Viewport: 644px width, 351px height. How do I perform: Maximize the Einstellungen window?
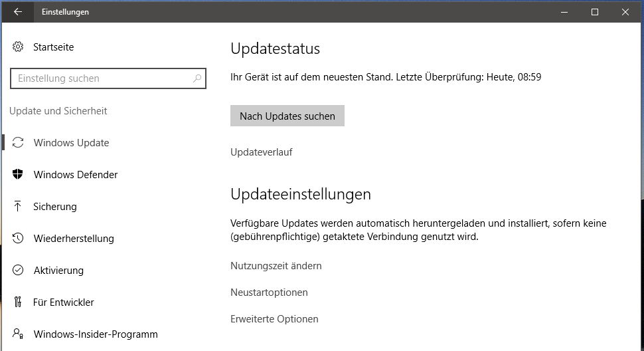595,12
